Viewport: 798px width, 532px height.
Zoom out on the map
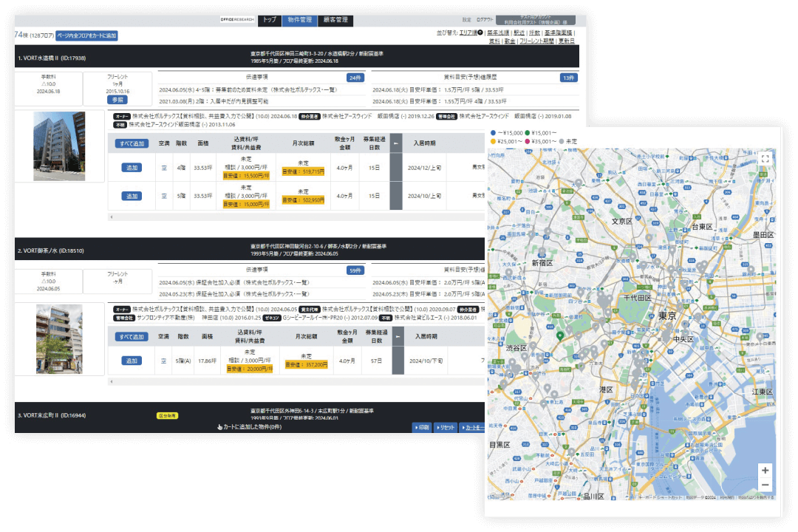(x=765, y=485)
